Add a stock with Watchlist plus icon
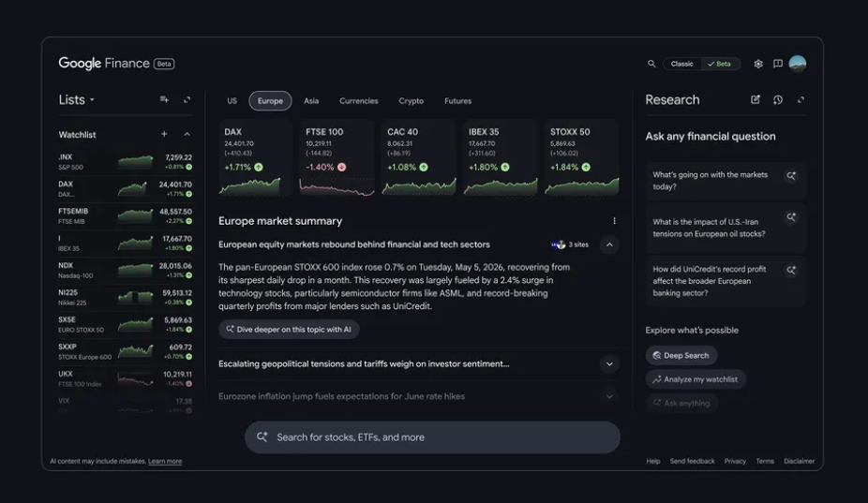Screen dimensions: 868x503 (x=164, y=135)
